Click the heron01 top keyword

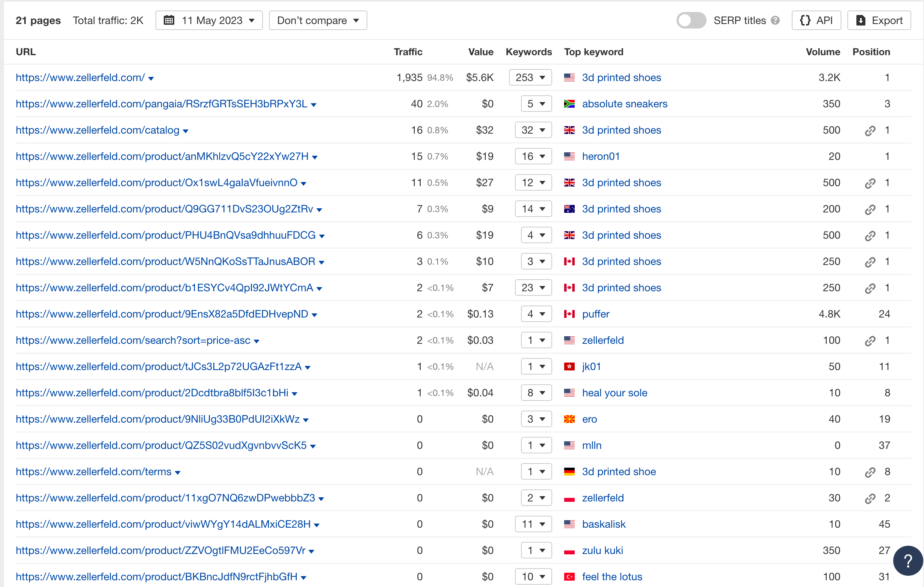pos(601,157)
